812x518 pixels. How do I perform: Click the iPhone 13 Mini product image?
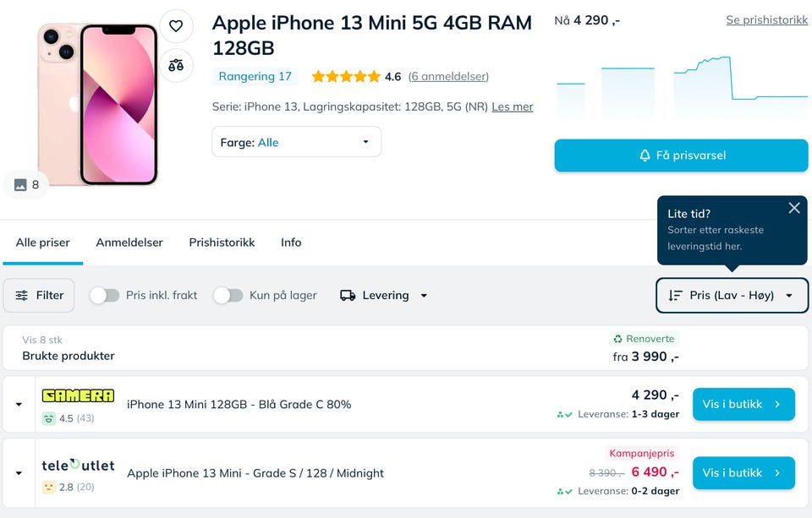(x=98, y=101)
